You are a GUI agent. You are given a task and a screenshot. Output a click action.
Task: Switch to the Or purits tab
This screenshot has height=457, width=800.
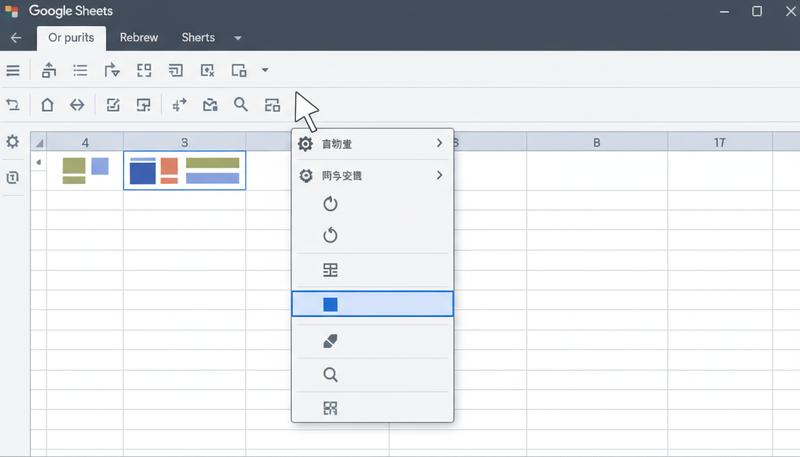pos(71,38)
